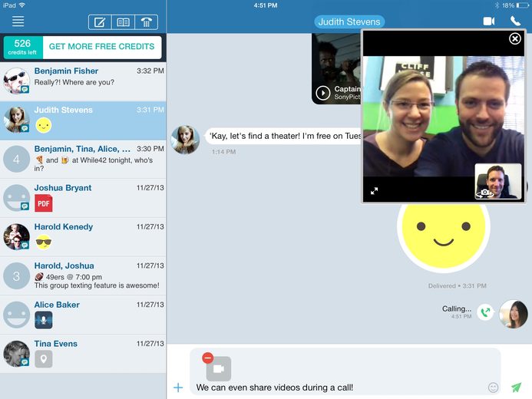This screenshot has width=532, height=399.
Task: Open the PDF attachment from Joshua Bryant
Action: click(x=44, y=203)
